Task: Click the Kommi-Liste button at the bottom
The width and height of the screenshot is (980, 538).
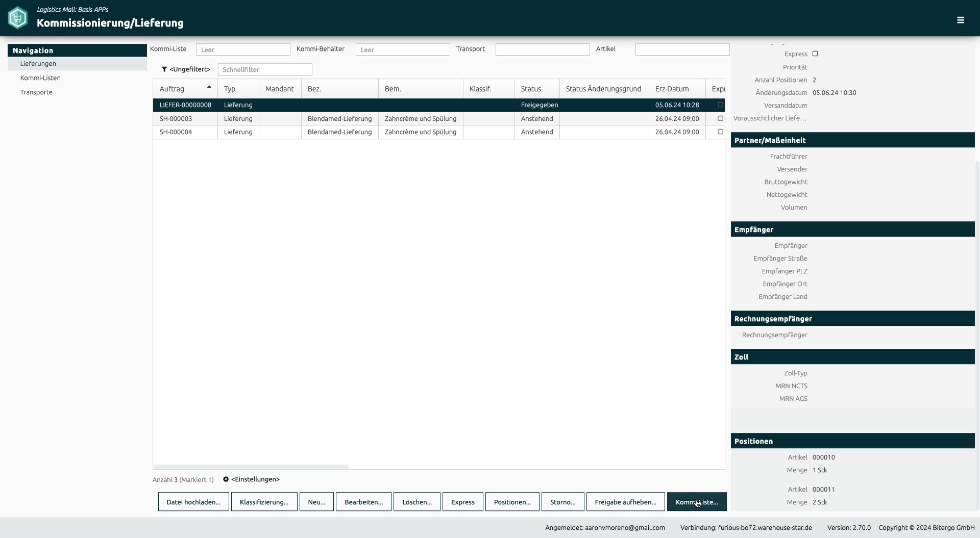Action: pyautogui.click(x=697, y=502)
